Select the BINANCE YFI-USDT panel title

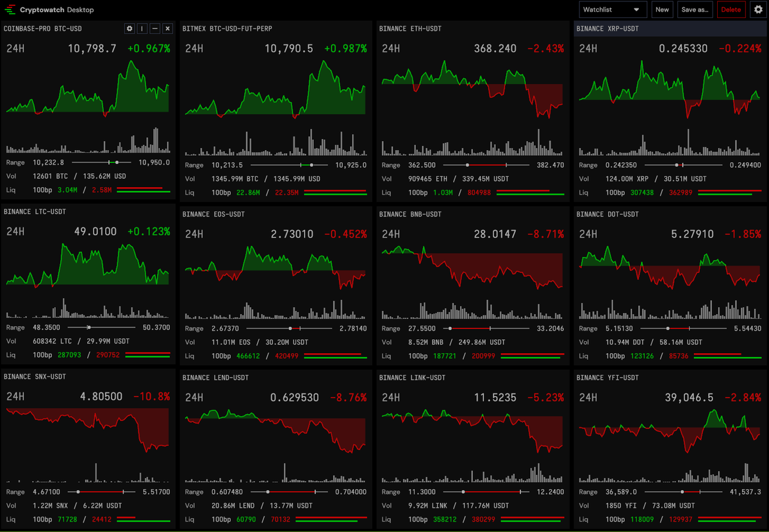(608, 378)
